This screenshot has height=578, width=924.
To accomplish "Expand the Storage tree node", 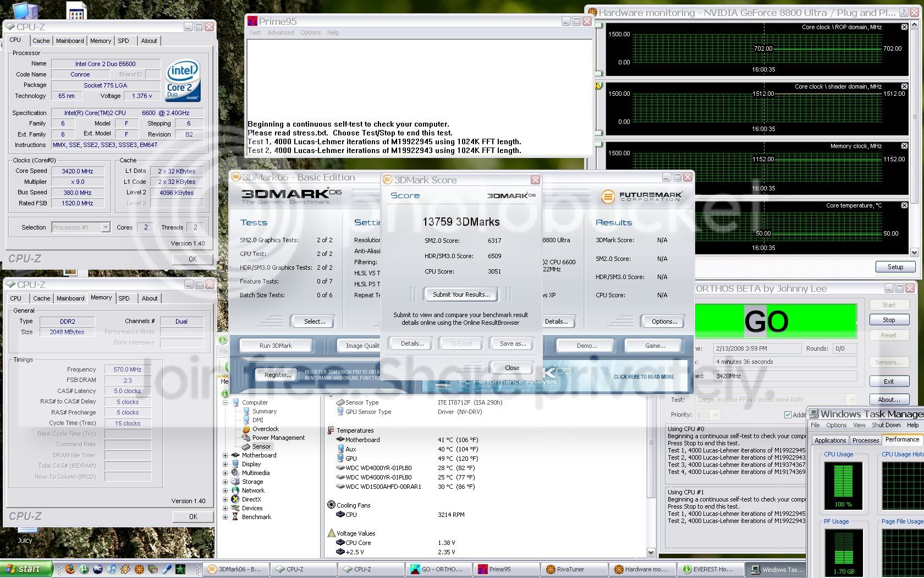I will 225,482.
